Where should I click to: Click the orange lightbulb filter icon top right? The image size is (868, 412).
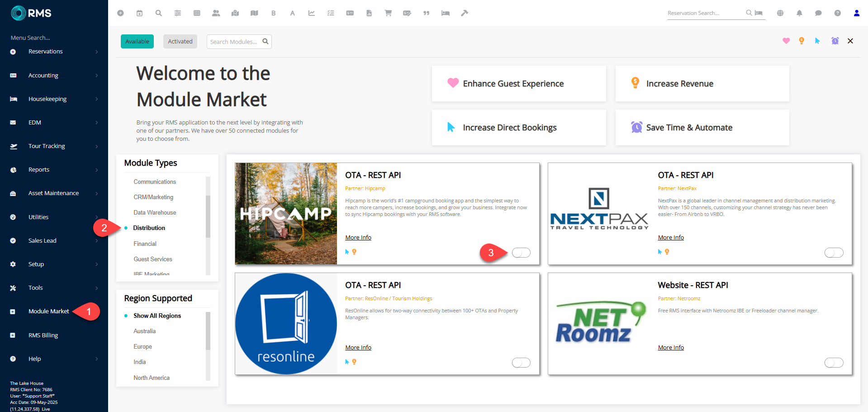802,41
